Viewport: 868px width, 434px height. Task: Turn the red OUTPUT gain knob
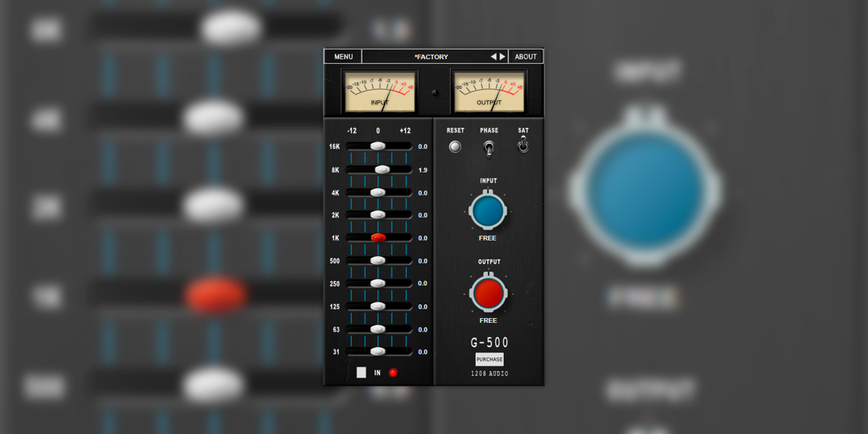[489, 293]
